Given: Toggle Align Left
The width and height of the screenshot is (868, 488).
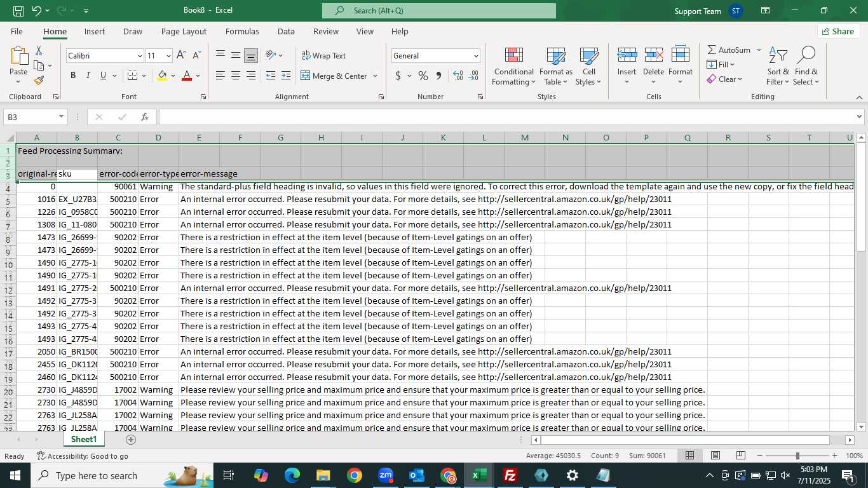Looking at the screenshot, I should [220, 76].
